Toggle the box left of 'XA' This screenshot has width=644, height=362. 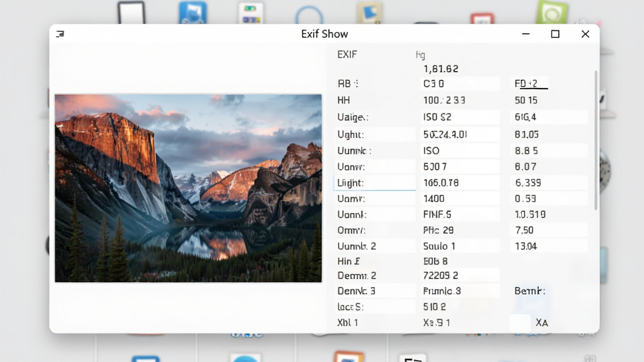pyautogui.click(x=520, y=323)
